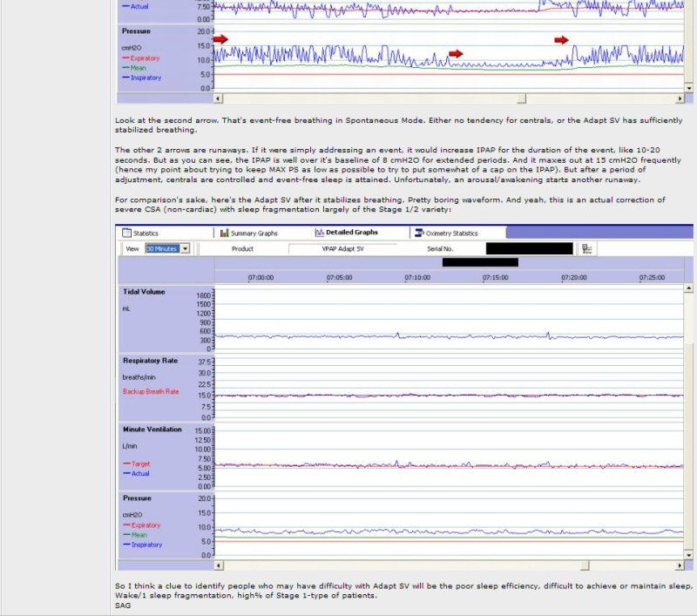This screenshot has width=697, height=616.
Task: Click the "Minute Ventilation" graph title
Action: 152,430
